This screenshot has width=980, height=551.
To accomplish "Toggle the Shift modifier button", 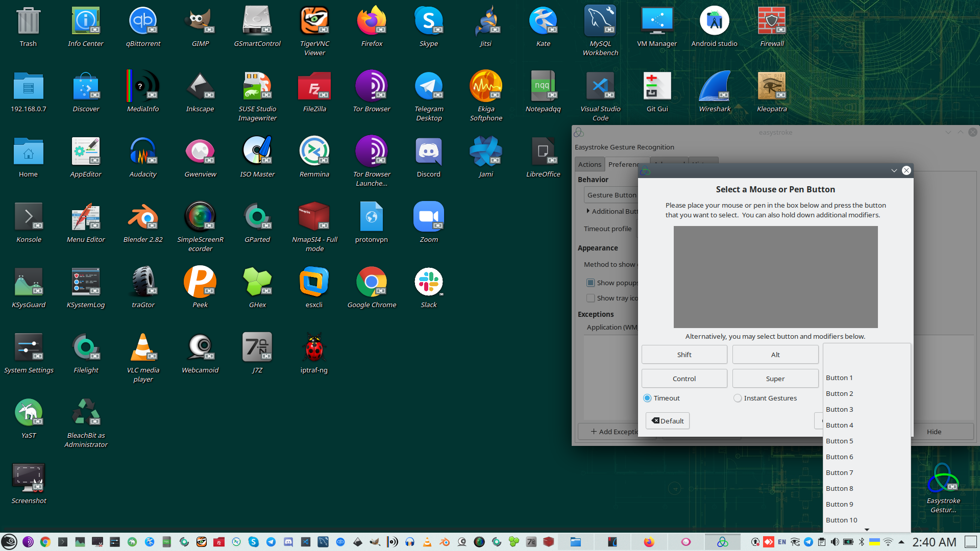I will pos(684,355).
